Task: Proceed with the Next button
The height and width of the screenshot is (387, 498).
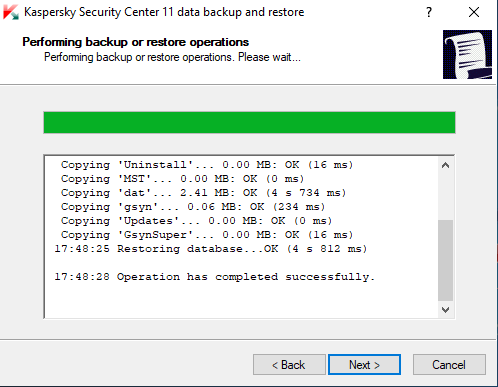Action: 364,365
